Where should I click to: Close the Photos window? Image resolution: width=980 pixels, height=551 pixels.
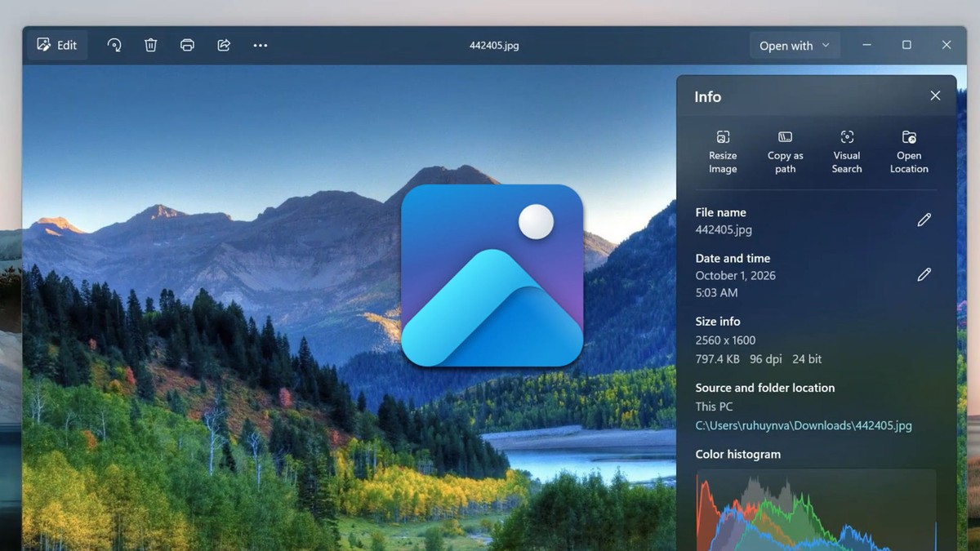tap(947, 45)
